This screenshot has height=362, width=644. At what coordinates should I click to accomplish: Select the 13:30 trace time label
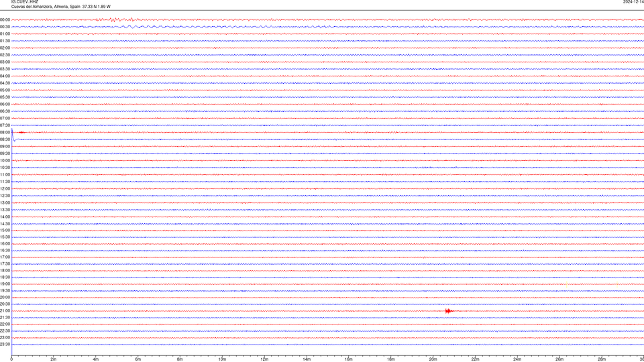tap(5, 210)
